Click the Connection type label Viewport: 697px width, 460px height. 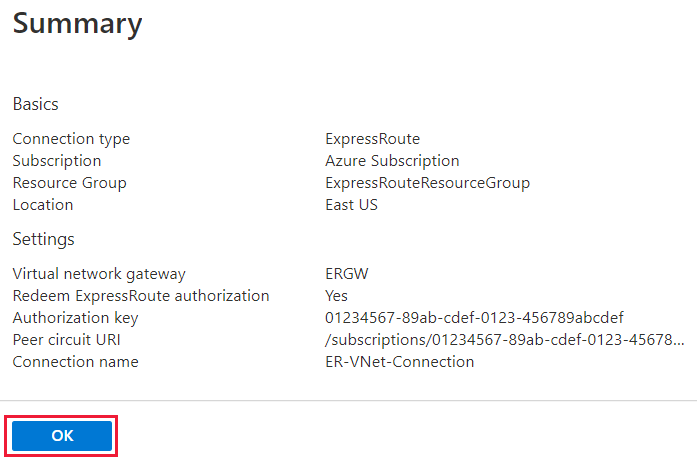pyautogui.click(x=71, y=139)
